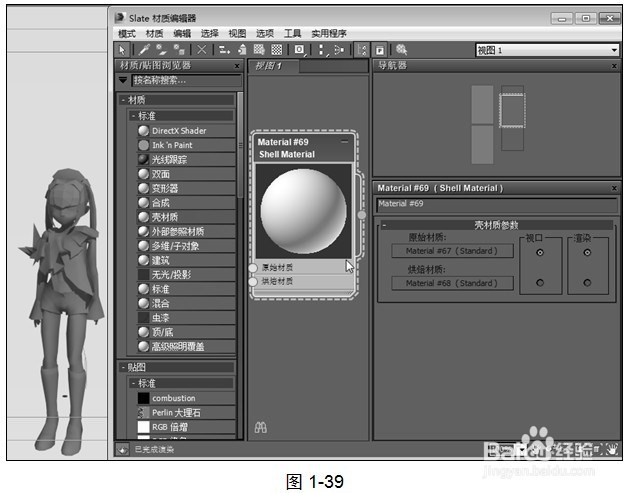This screenshot has width=630, height=493.
Task: Select combustion map entry
Action: point(186,398)
